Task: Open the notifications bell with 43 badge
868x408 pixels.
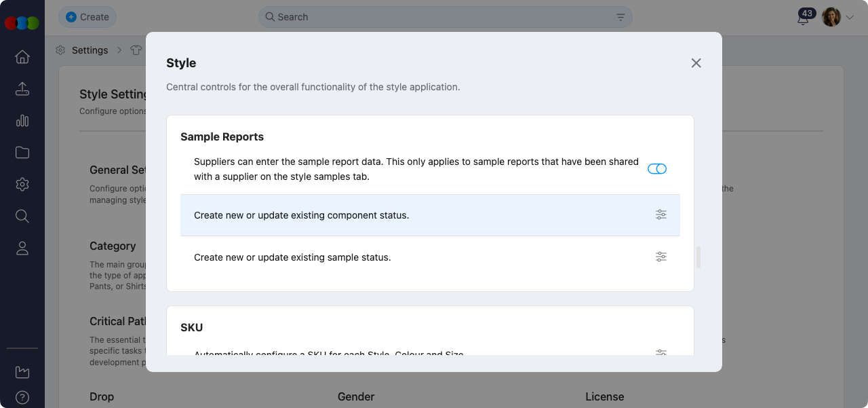Action: click(x=804, y=18)
